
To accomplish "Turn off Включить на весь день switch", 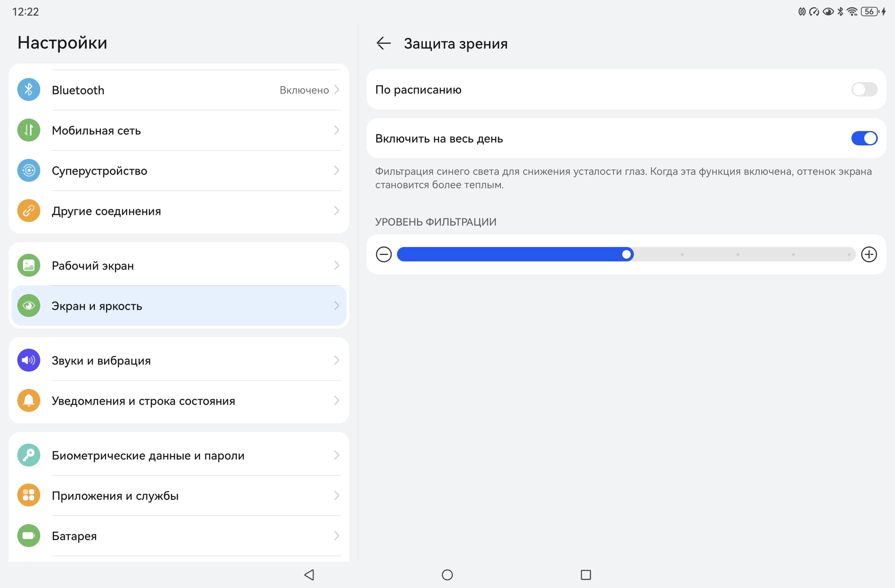I will click(864, 138).
